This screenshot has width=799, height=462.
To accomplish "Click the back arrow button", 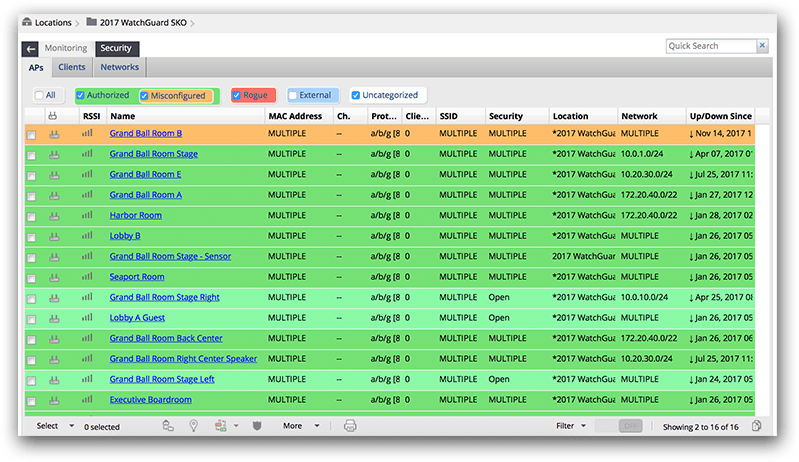I will [x=31, y=48].
